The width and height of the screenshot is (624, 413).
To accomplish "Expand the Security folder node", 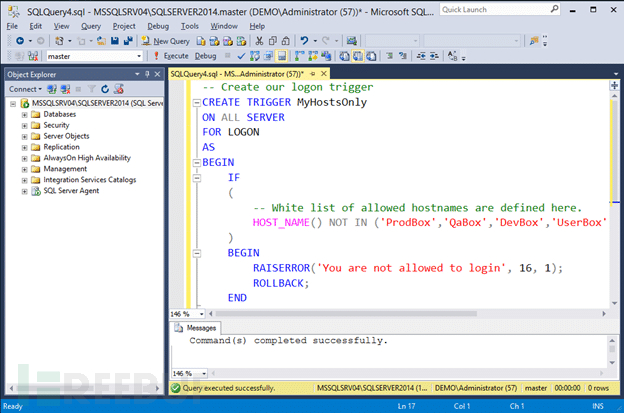I will (x=25, y=125).
